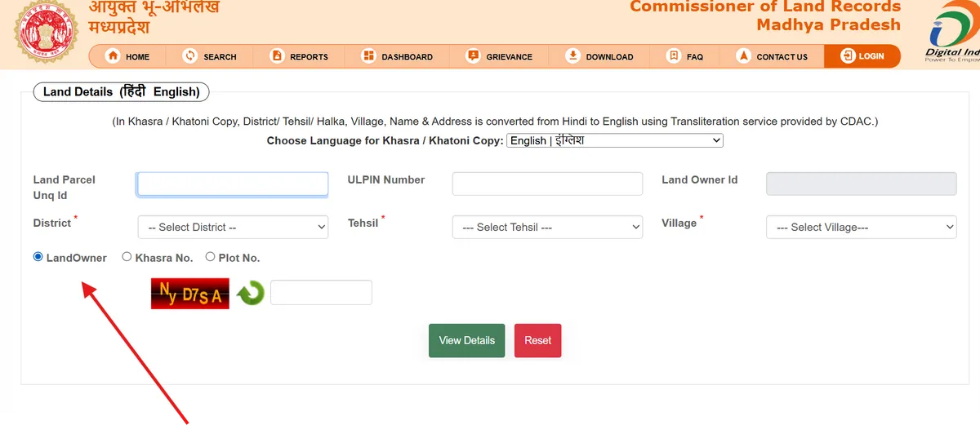The width and height of the screenshot is (980, 425).
Task: Click the Search refresh-style icon
Action: 190,55
